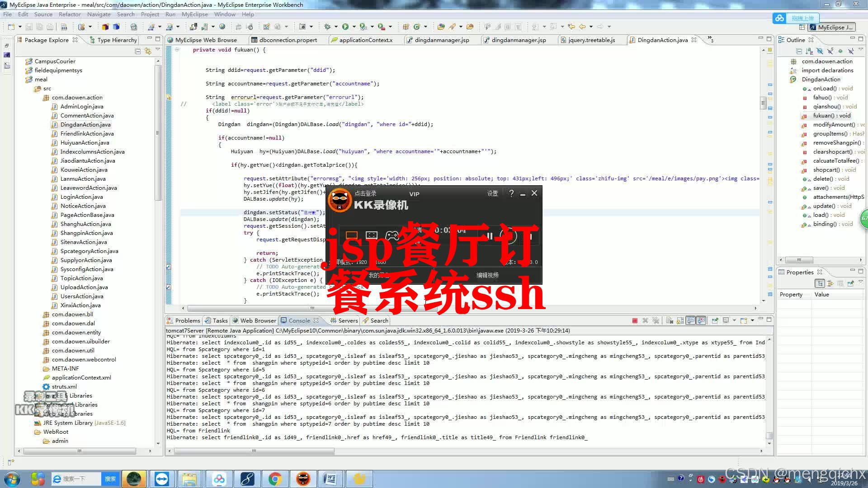868x488 pixels.
Task: Open the New file dropdown arrow in toolbar
Action: 19,27
